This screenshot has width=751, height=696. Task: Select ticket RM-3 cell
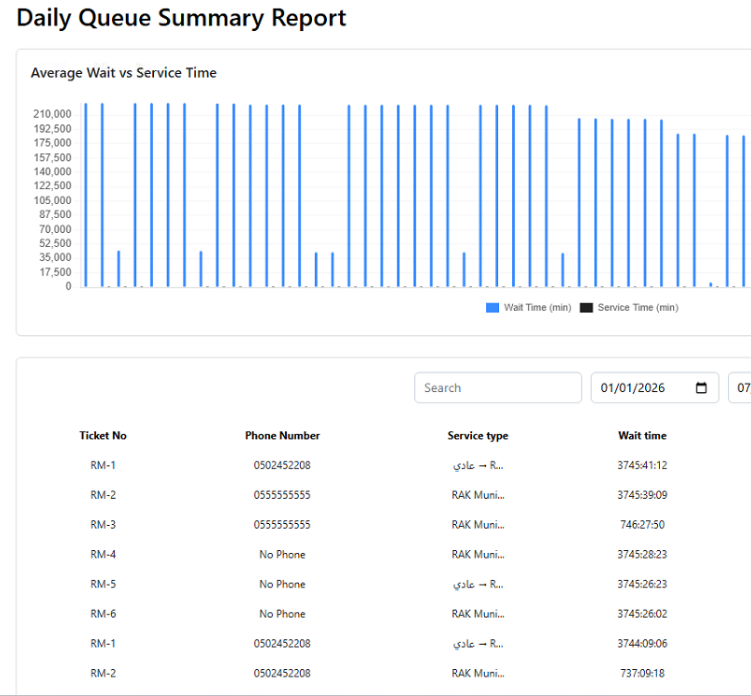tap(103, 525)
